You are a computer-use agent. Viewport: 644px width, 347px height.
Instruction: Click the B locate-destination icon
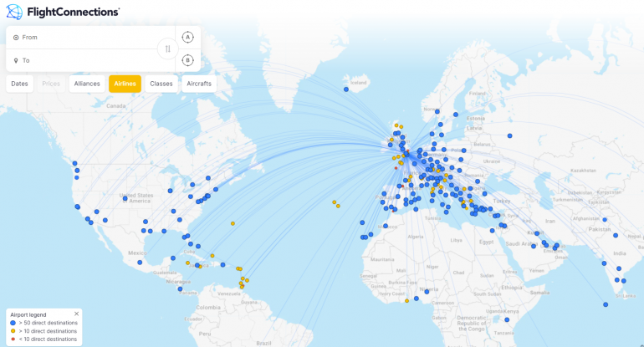click(187, 60)
